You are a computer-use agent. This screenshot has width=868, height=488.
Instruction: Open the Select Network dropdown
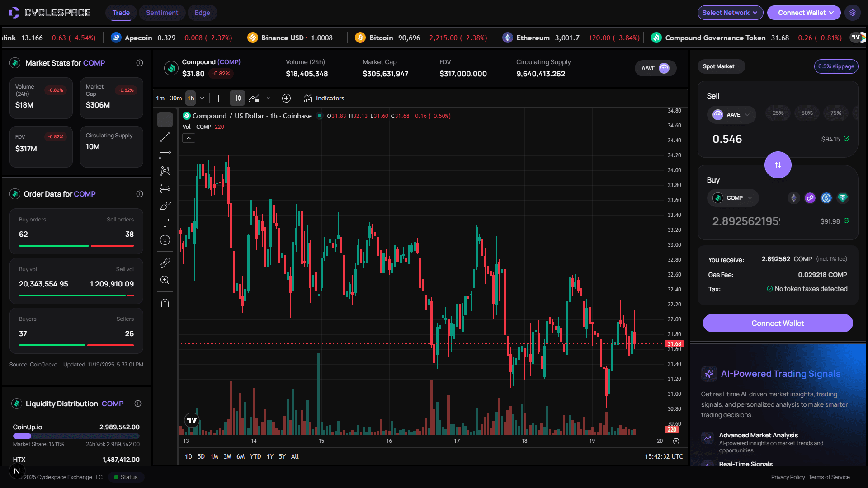tap(730, 12)
